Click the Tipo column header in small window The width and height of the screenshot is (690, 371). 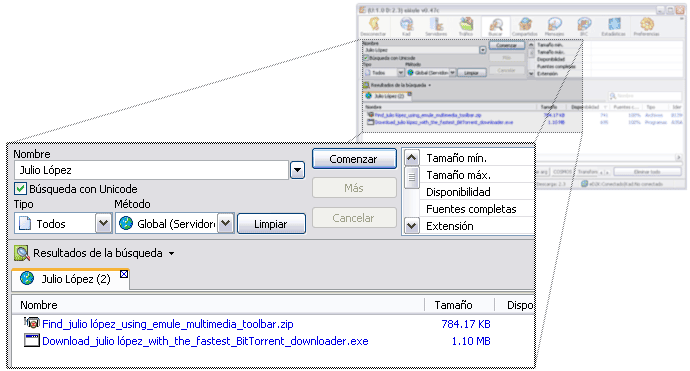coord(655,107)
